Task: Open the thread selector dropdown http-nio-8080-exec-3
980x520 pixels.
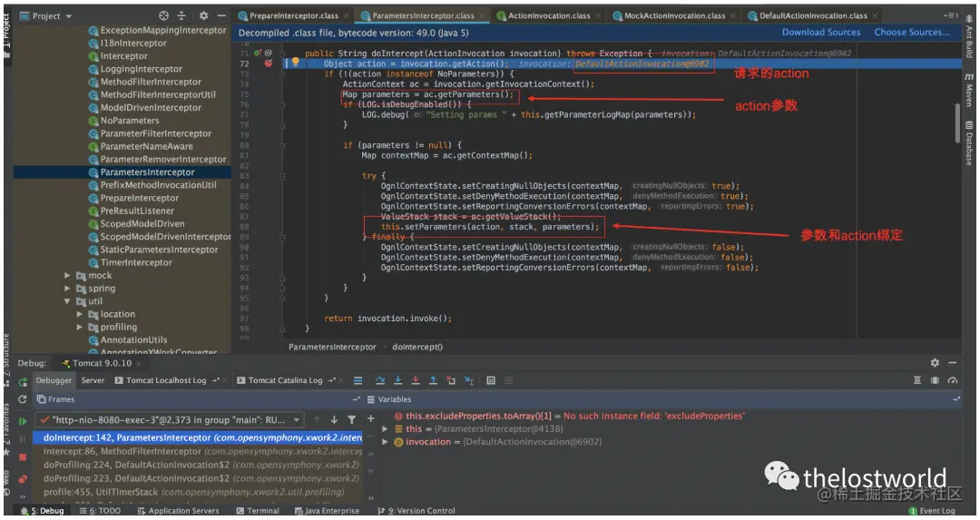Action: point(169,419)
